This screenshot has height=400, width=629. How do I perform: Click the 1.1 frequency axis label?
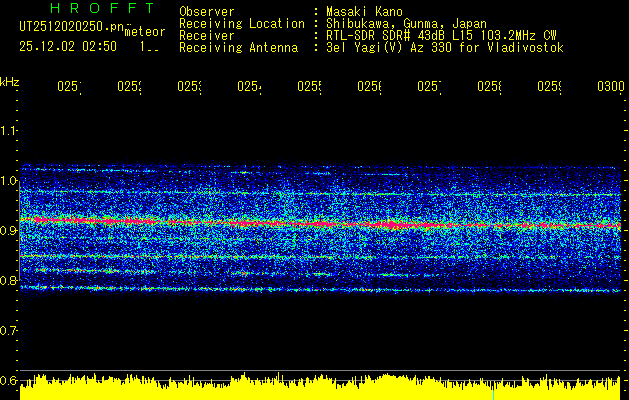(x=8, y=130)
